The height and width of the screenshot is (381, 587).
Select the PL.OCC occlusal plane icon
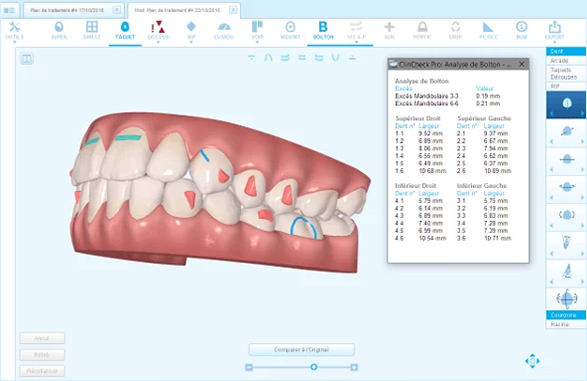[488, 27]
